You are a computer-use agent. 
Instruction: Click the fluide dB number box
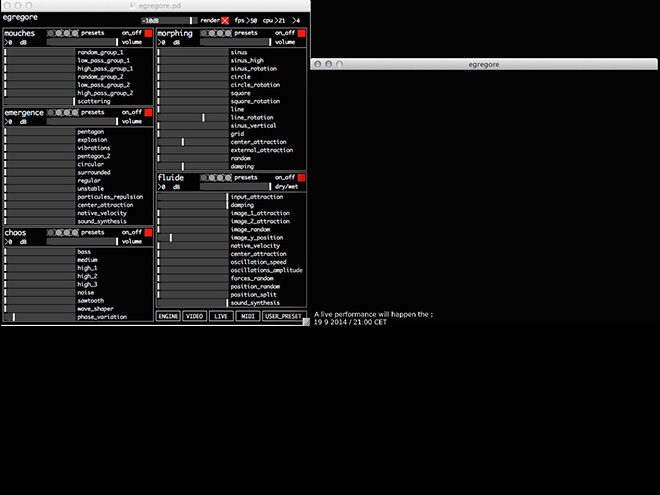[x=164, y=187]
